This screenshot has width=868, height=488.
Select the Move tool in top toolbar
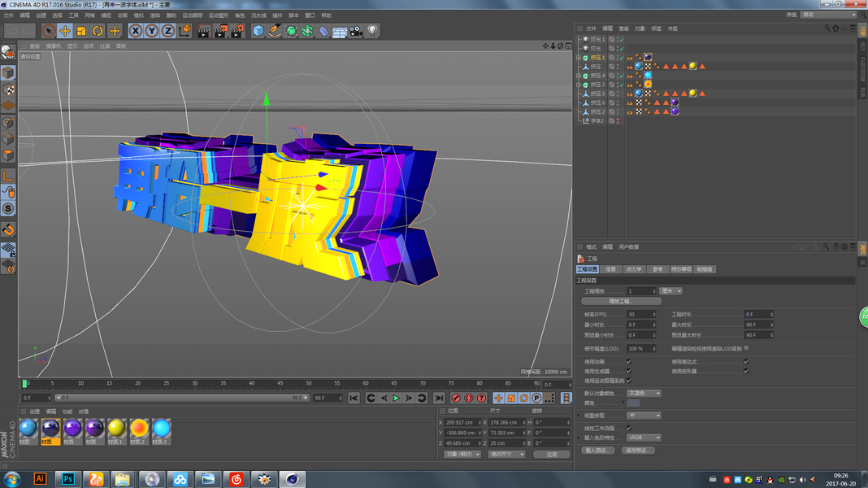click(x=65, y=31)
